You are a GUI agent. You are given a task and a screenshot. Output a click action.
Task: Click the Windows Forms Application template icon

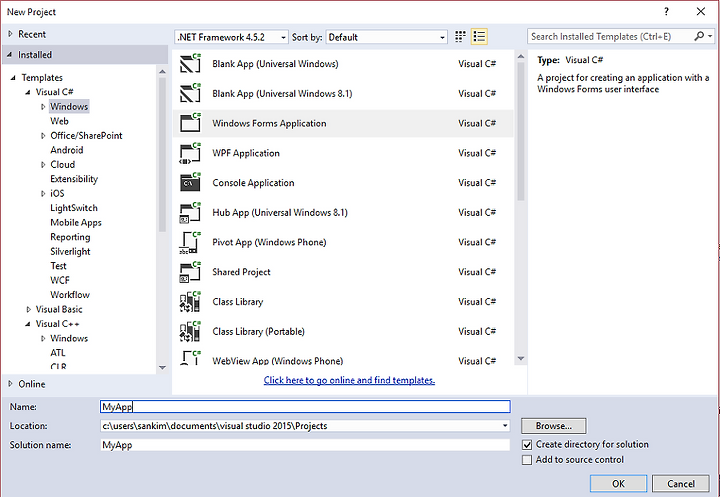point(190,123)
